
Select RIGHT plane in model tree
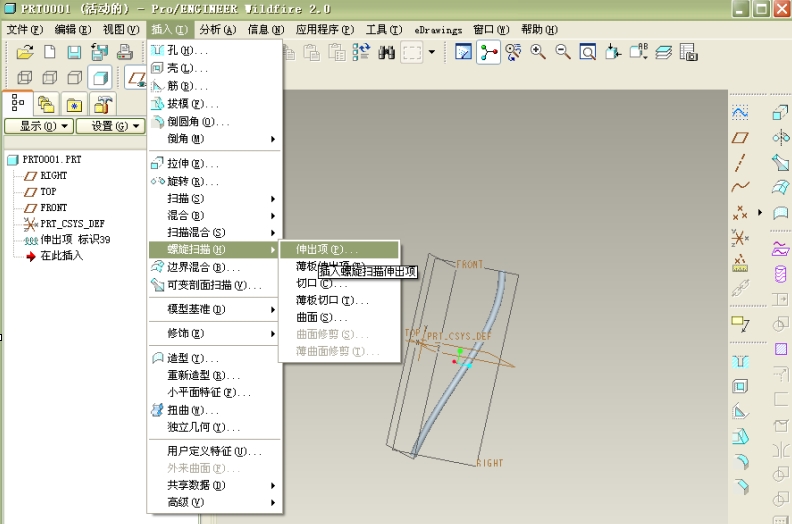pos(54,175)
